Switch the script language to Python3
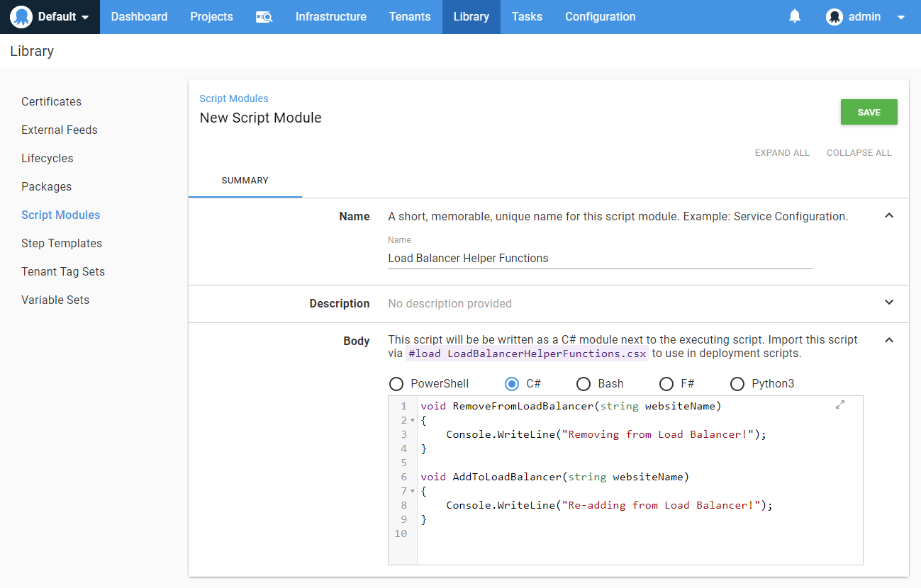Image resolution: width=921 pixels, height=588 pixels. click(737, 383)
